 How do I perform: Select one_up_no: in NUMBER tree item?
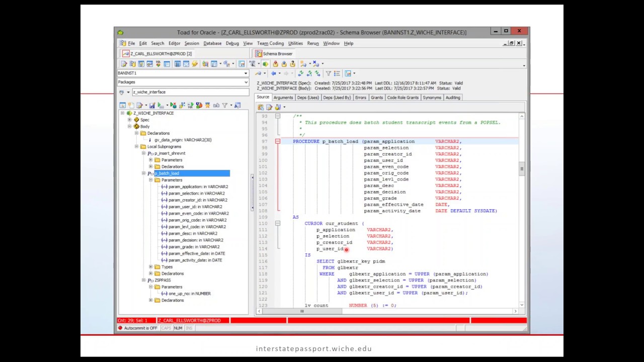[x=190, y=294]
